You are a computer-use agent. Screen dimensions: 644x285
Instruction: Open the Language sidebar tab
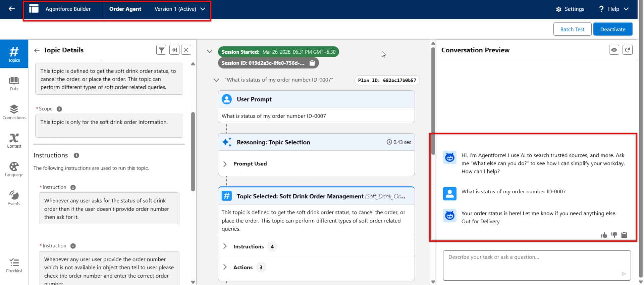[14, 170]
